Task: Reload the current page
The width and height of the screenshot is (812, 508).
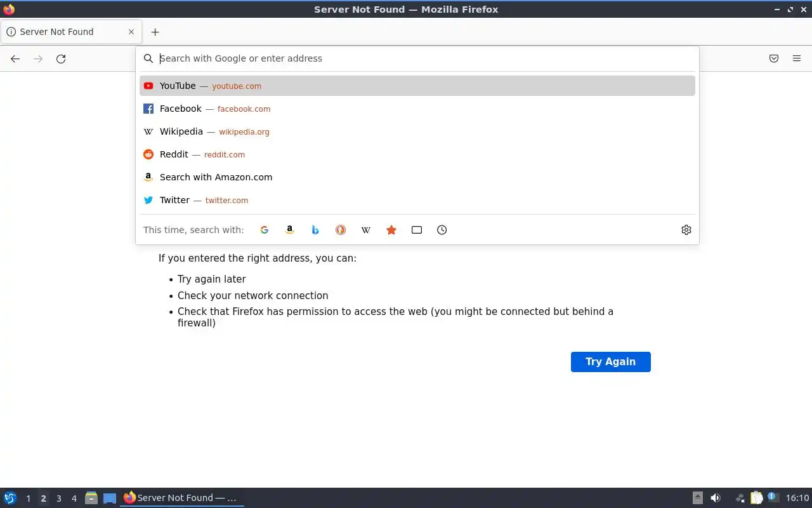Action: [x=61, y=58]
